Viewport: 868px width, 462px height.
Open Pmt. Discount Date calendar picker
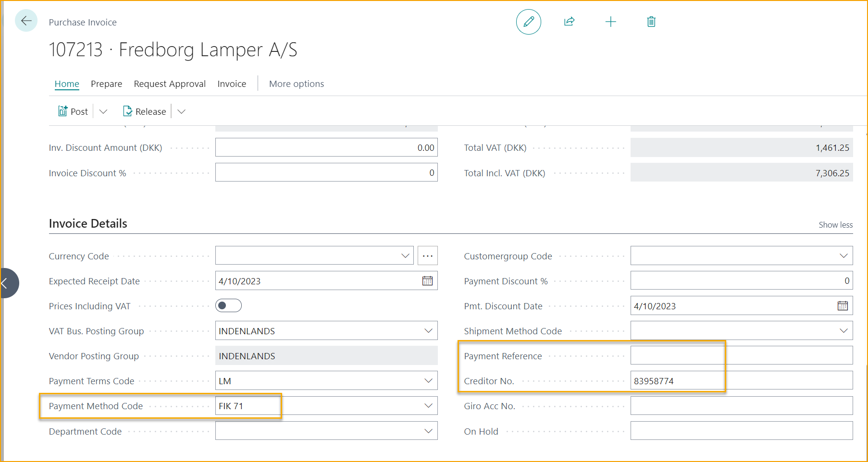843,306
